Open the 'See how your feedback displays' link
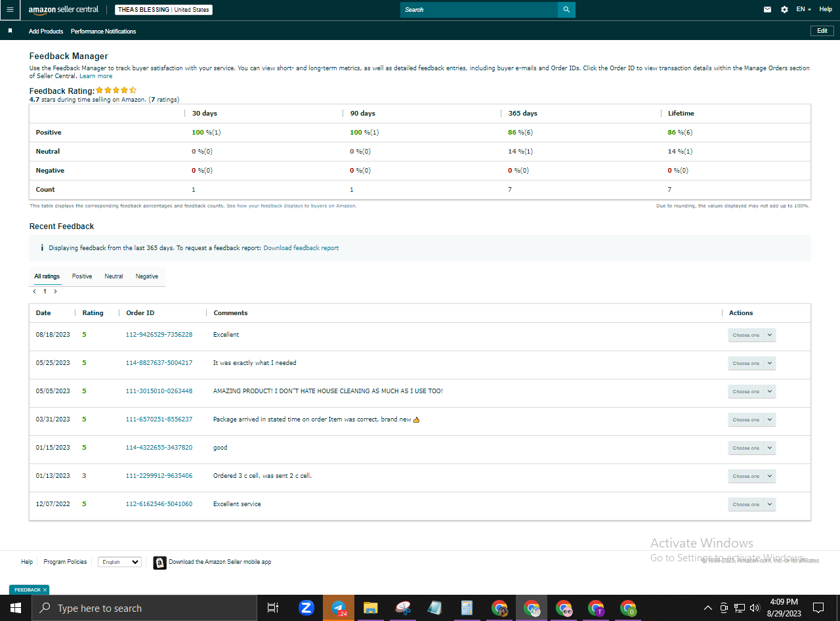The width and height of the screenshot is (840, 621). click(x=291, y=206)
